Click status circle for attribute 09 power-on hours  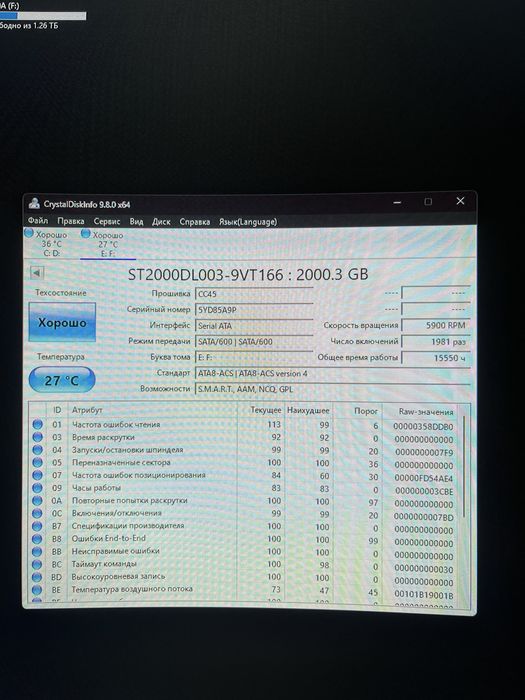coord(38,488)
